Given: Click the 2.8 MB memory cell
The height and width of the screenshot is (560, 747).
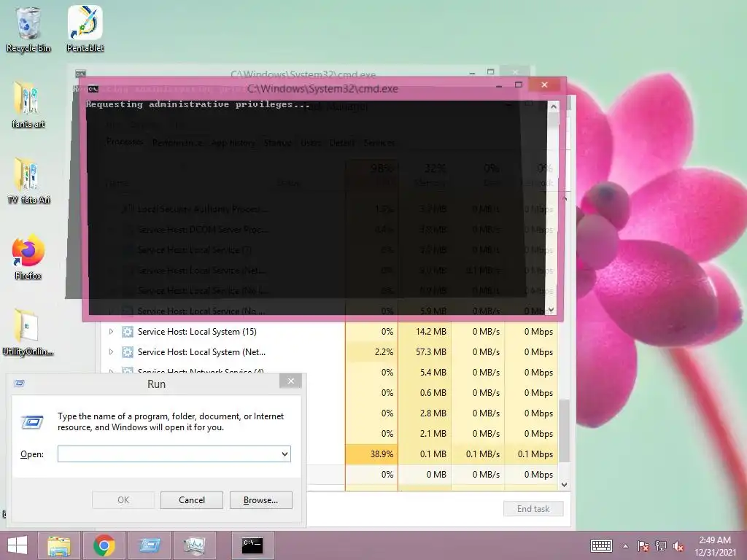Looking at the screenshot, I should (x=425, y=413).
